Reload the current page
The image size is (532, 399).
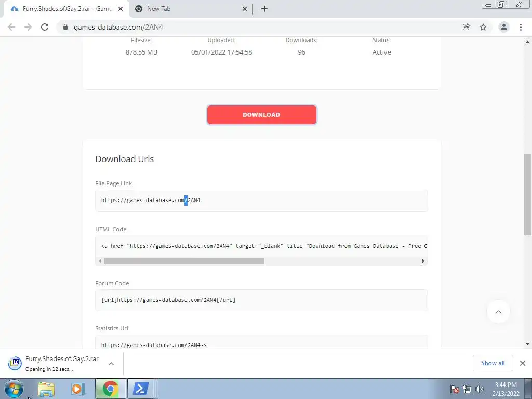[45, 27]
